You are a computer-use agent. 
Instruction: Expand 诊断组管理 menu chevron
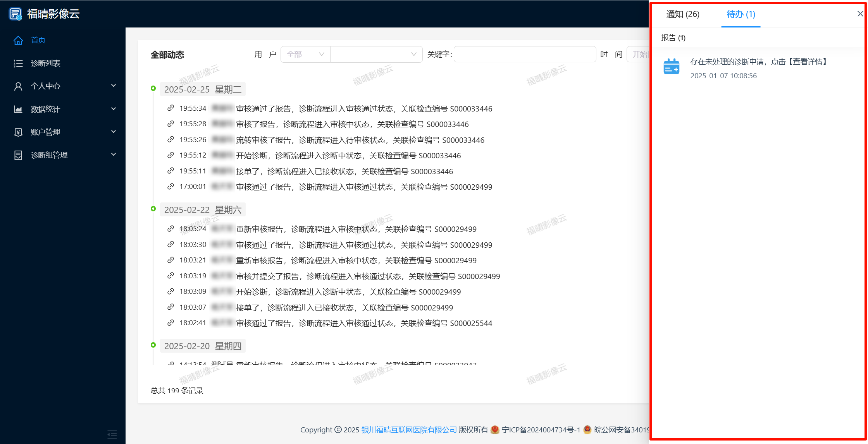click(114, 154)
